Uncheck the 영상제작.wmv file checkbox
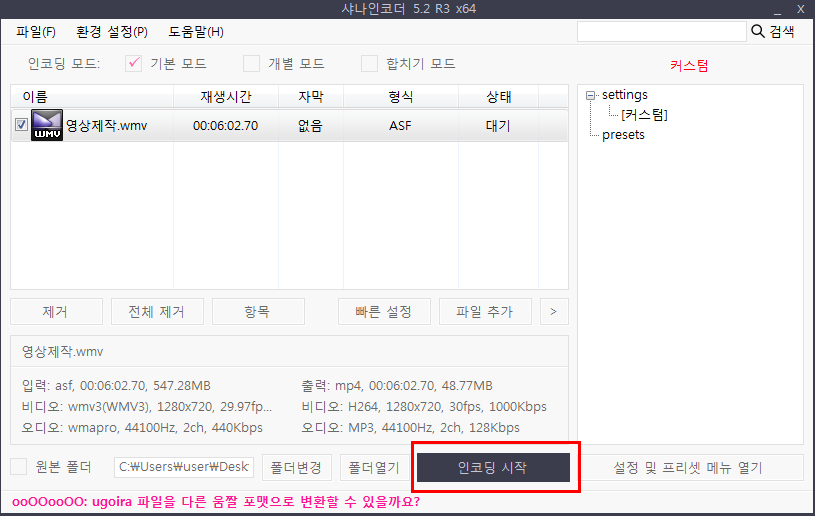 click(x=21, y=125)
